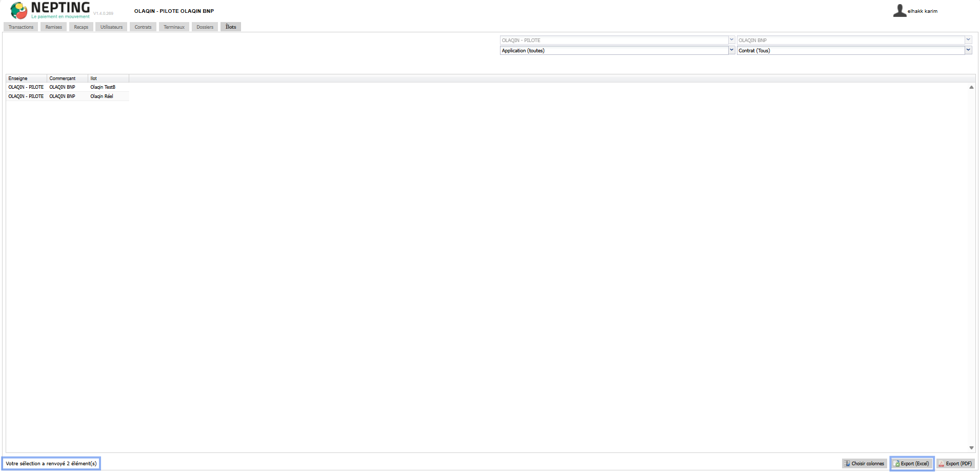
Task: Switch to the Dossiers tab
Action: point(205,27)
